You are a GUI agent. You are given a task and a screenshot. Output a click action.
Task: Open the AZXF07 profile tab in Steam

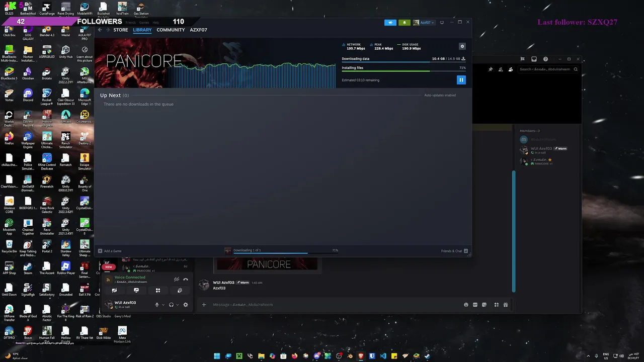(198, 30)
